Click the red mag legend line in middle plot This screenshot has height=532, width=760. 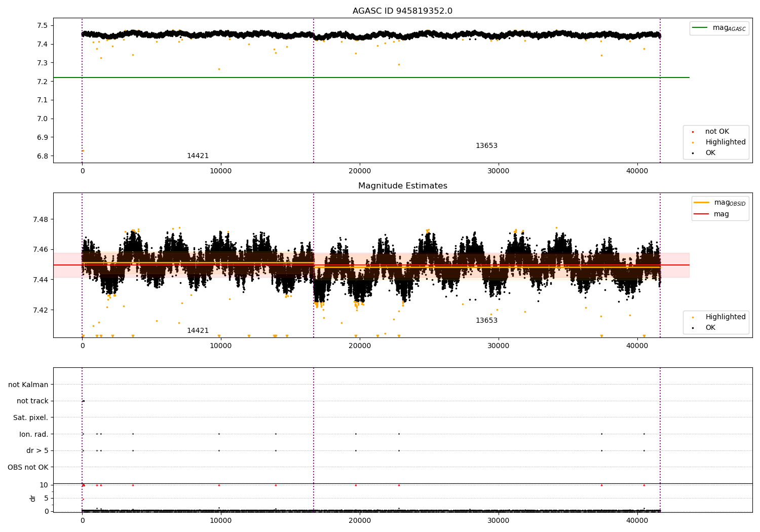coord(702,214)
